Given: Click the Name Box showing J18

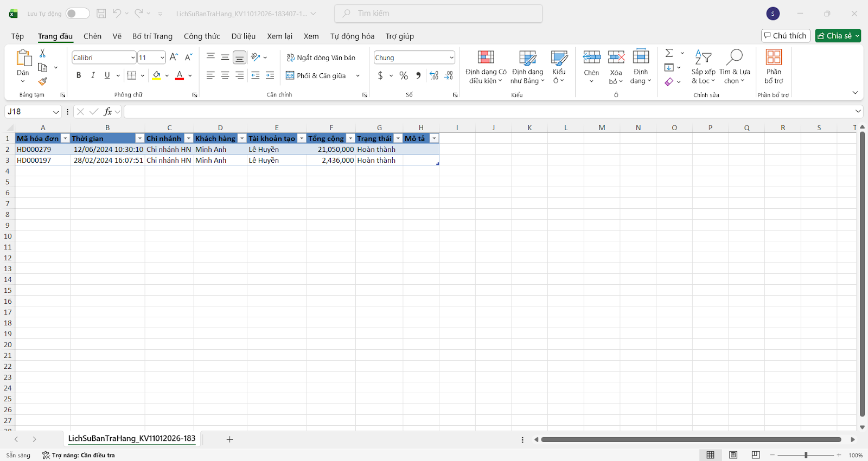Looking at the screenshot, I should pyautogui.click(x=33, y=111).
